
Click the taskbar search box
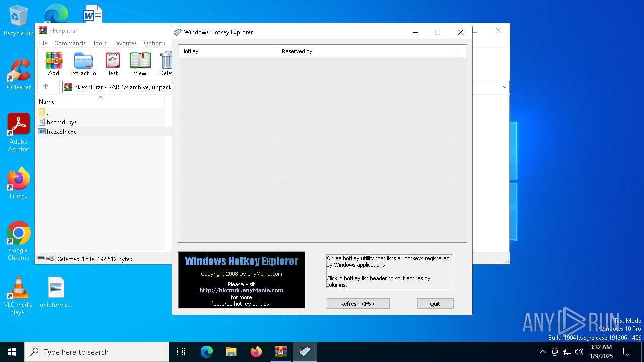pyautogui.click(x=97, y=352)
